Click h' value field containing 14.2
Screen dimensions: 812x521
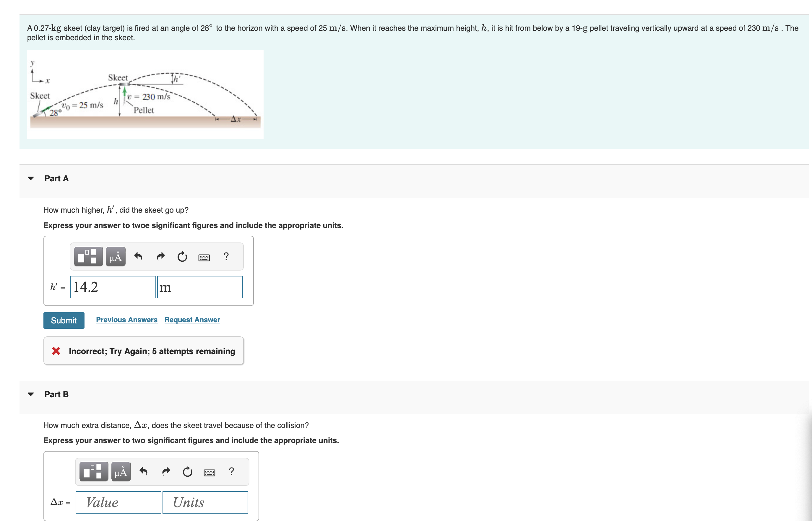coord(113,287)
